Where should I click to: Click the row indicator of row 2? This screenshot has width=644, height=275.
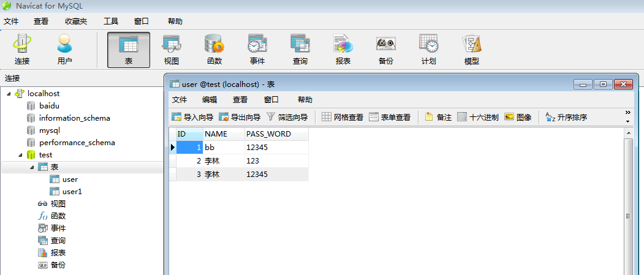pyautogui.click(x=173, y=161)
